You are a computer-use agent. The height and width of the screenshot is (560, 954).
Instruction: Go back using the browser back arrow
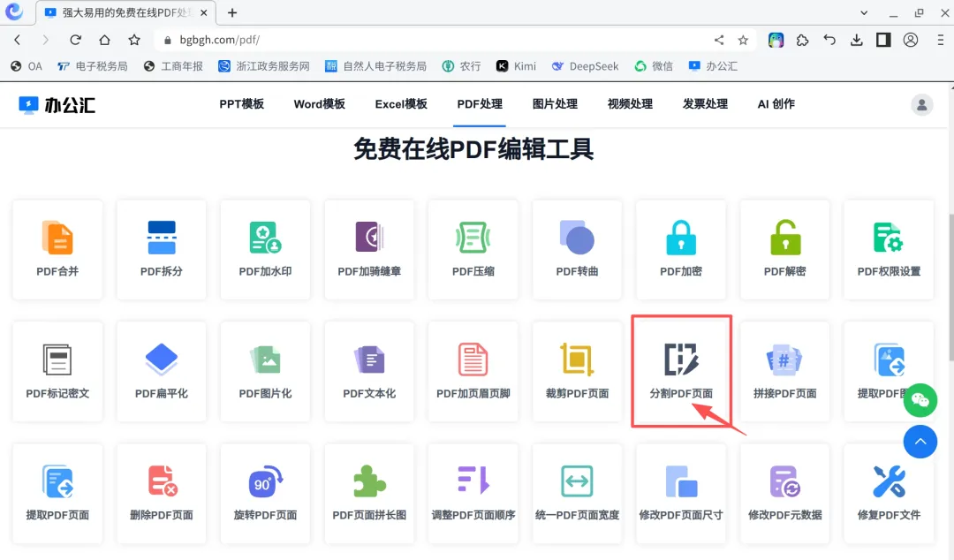(x=17, y=40)
